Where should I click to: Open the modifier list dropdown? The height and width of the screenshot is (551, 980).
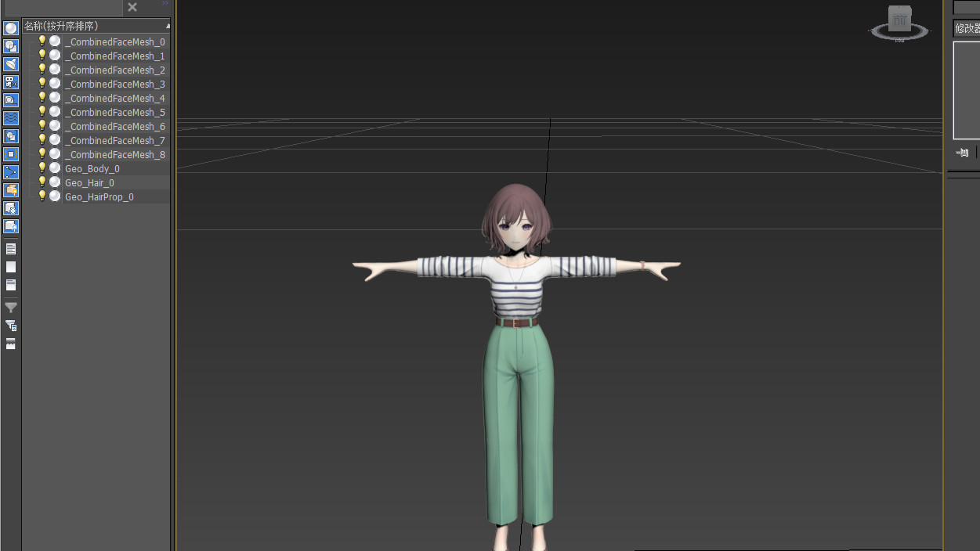[966, 28]
